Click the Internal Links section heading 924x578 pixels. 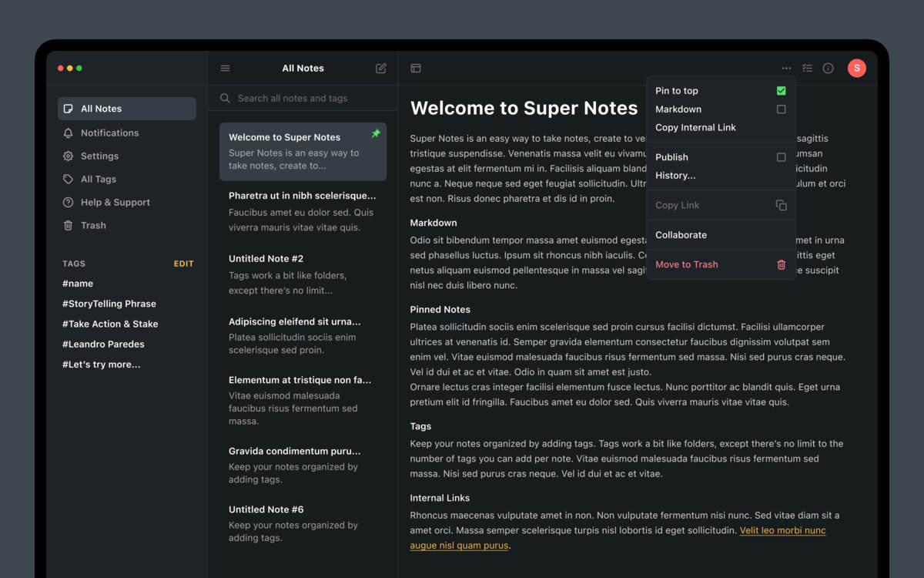pos(440,498)
